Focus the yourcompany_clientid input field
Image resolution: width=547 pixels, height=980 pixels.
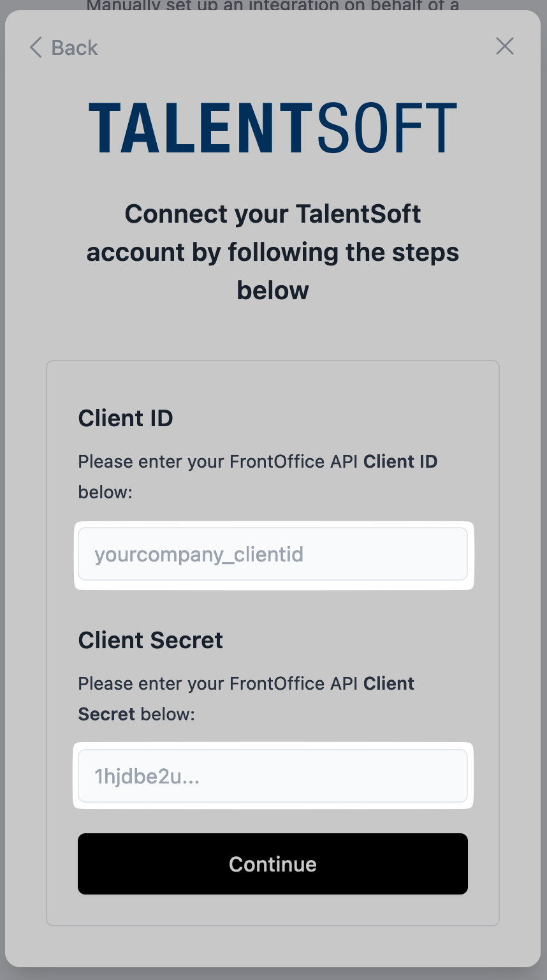tap(273, 554)
